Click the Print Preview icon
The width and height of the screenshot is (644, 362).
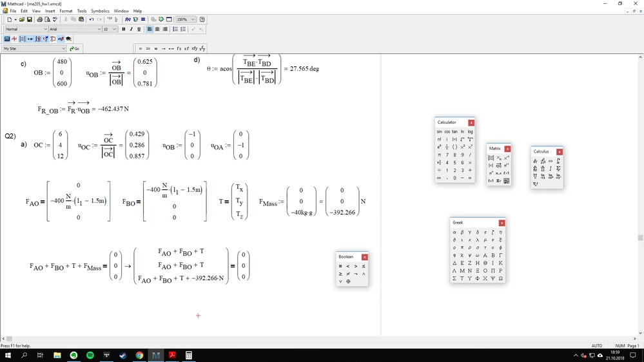[47, 19]
